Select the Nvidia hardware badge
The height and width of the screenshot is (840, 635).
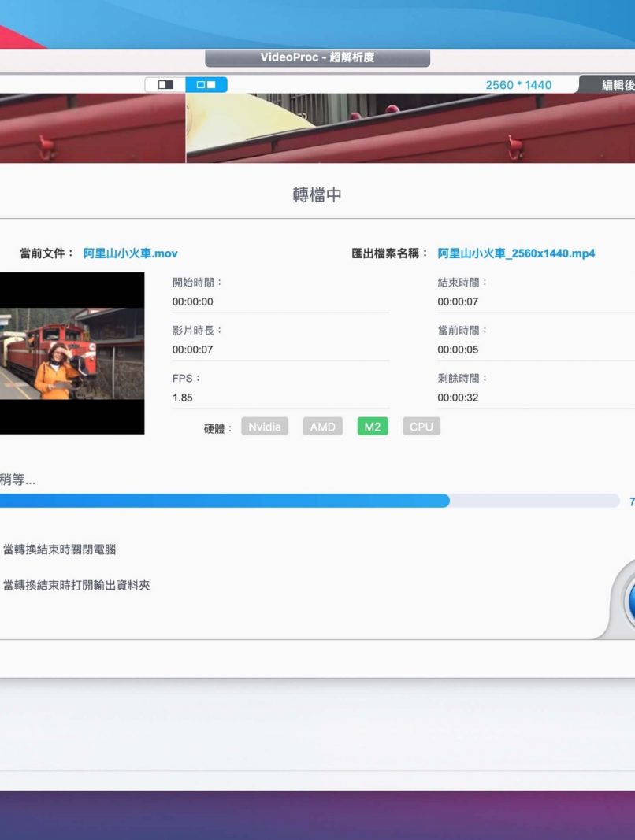265,427
